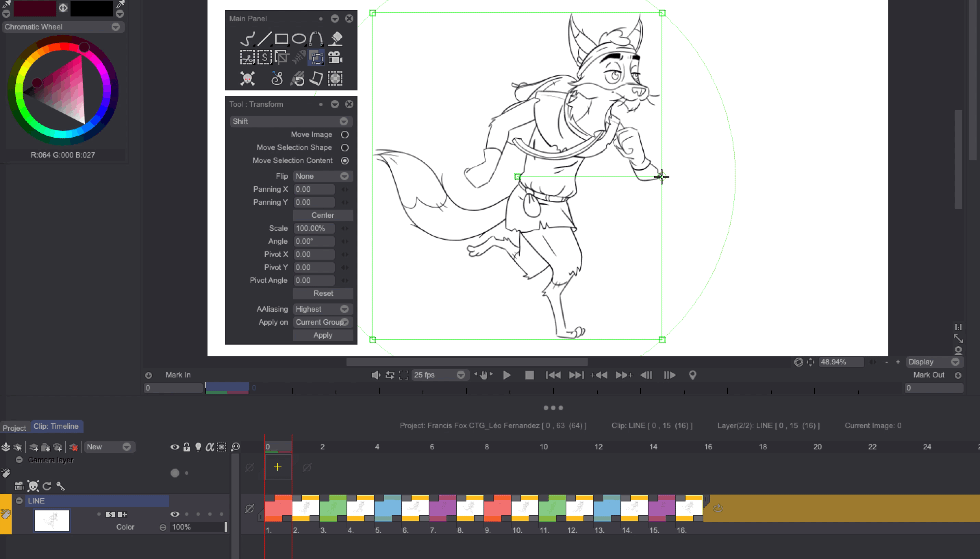Toggle the layer lock icon
Screen dimensions: 980x559
click(187, 447)
